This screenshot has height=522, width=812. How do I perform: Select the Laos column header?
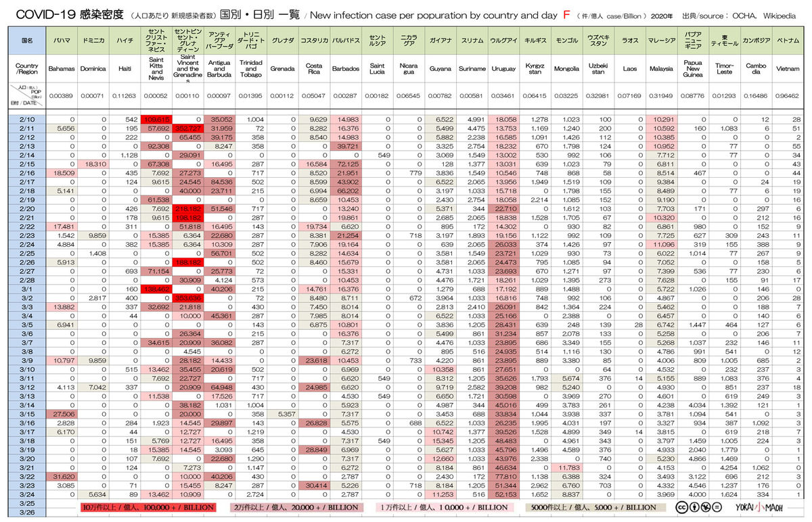(630, 69)
